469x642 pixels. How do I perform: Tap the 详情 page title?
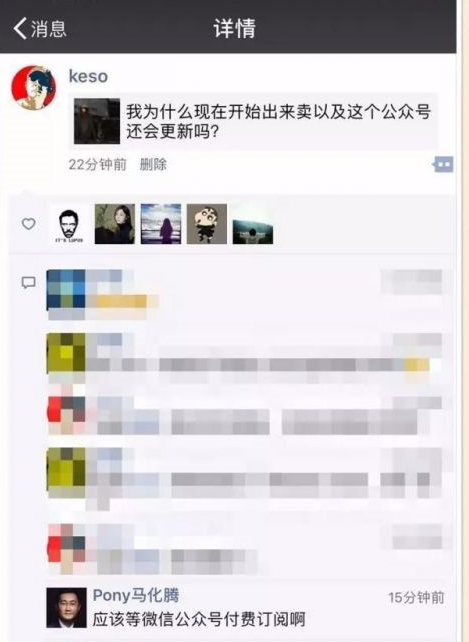pos(234,28)
